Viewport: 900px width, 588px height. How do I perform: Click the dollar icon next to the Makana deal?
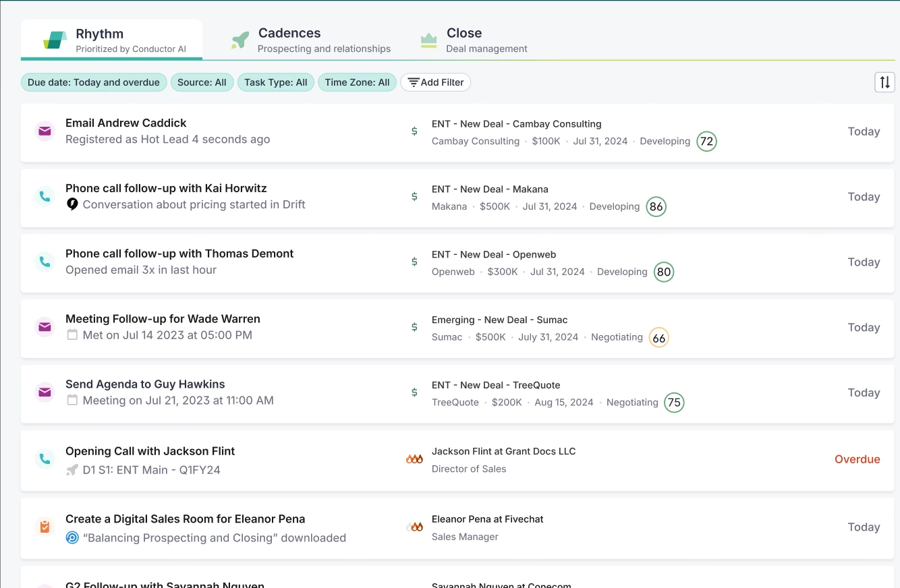[414, 197]
